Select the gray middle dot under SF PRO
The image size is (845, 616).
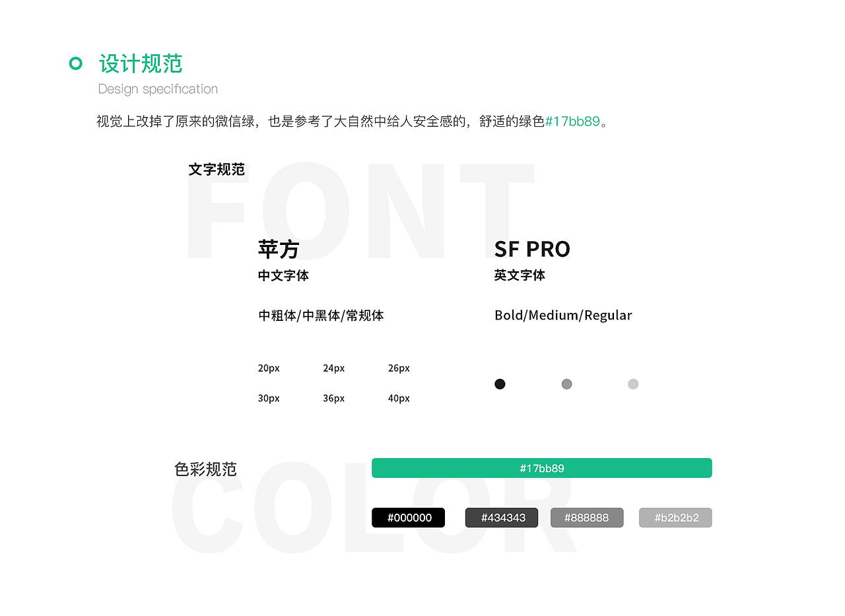(x=566, y=384)
